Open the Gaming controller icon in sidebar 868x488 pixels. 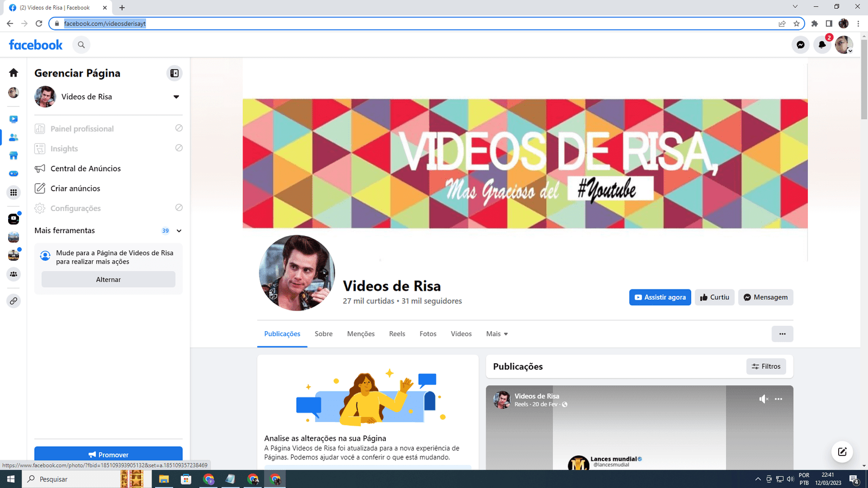click(x=14, y=174)
